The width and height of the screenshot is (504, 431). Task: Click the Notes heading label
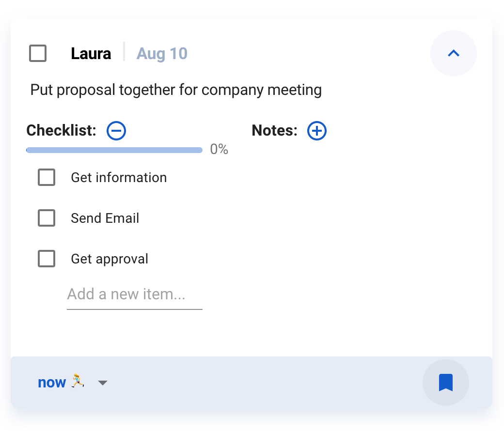[x=274, y=131]
